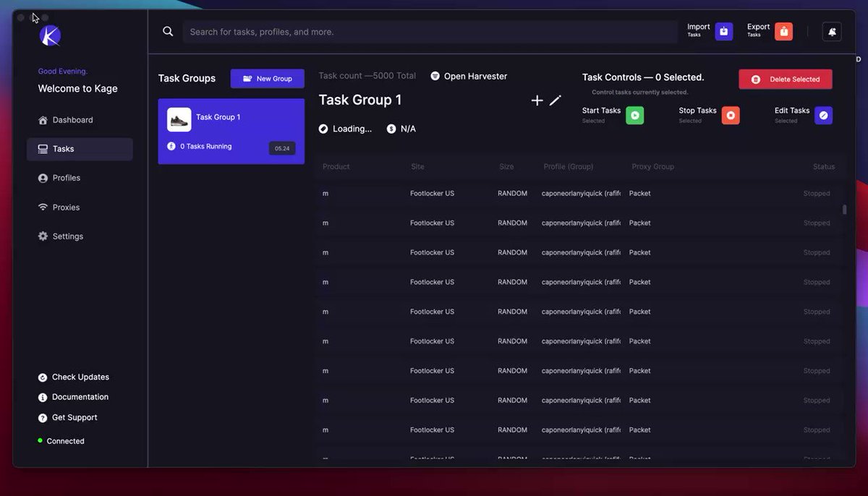Click Task Group 1 sneaker thumbnail

click(179, 120)
